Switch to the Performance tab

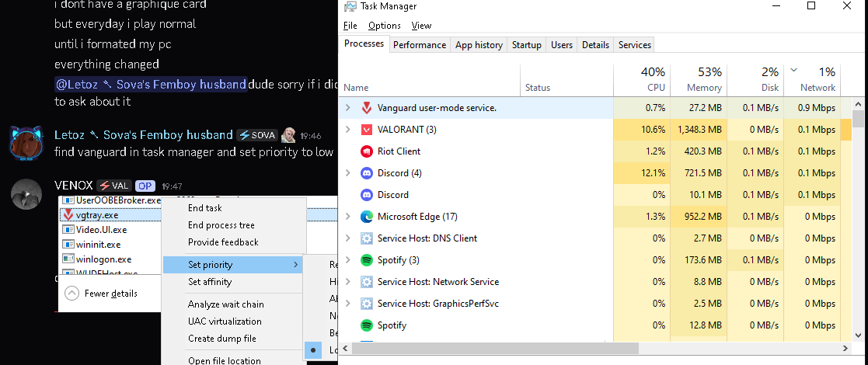(x=420, y=45)
